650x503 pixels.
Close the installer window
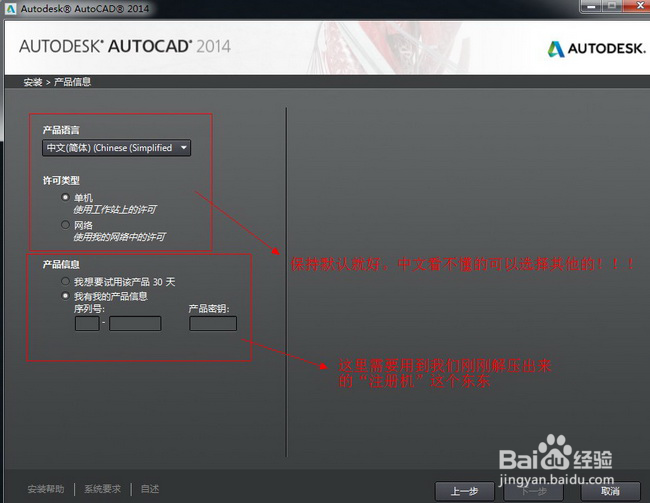638,6
